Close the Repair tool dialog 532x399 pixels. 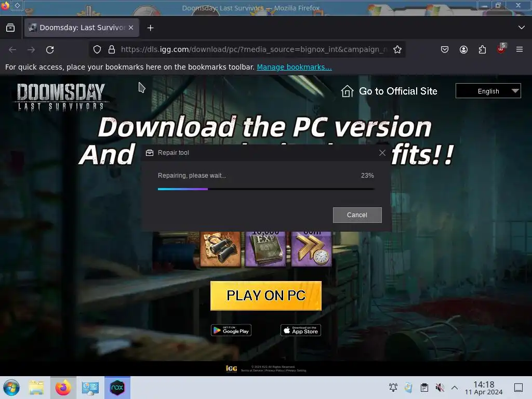(382, 153)
